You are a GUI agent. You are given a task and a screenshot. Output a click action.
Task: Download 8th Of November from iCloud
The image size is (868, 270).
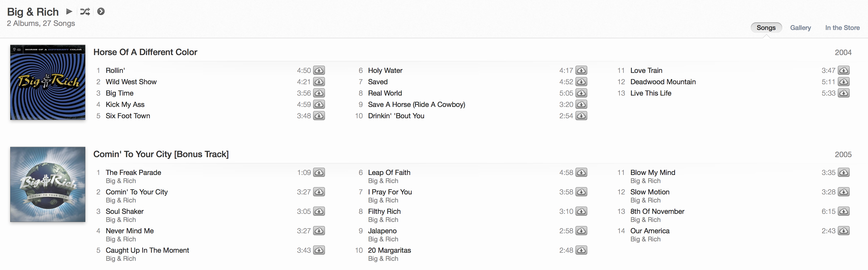pos(844,211)
